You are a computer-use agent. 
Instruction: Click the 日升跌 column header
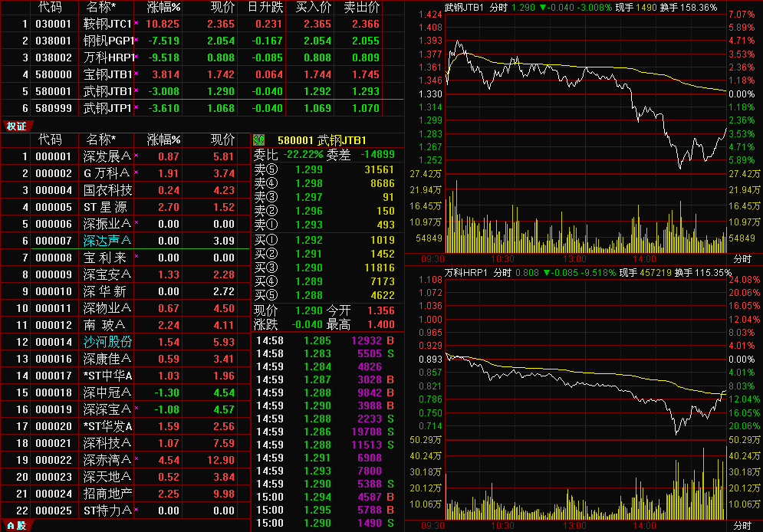tap(265, 8)
